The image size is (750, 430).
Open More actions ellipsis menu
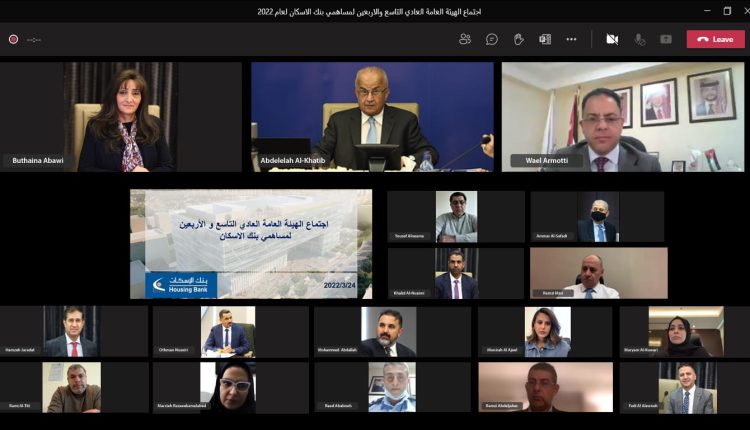571,39
